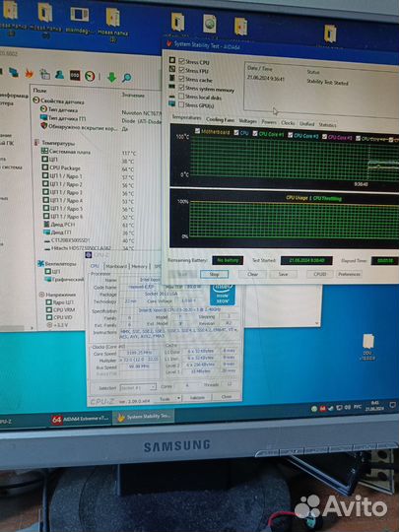This screenshot has width=399, height=532.
Task: Click the flame stability test icon in AIDA64 toolbar
Action: point(30,73)
